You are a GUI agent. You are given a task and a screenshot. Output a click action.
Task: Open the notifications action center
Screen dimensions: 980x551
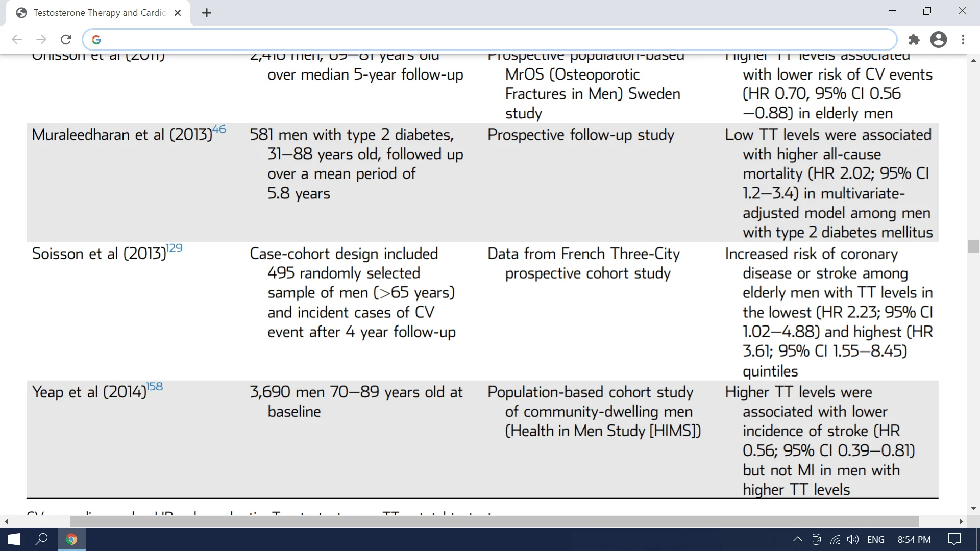click(954, 539)
